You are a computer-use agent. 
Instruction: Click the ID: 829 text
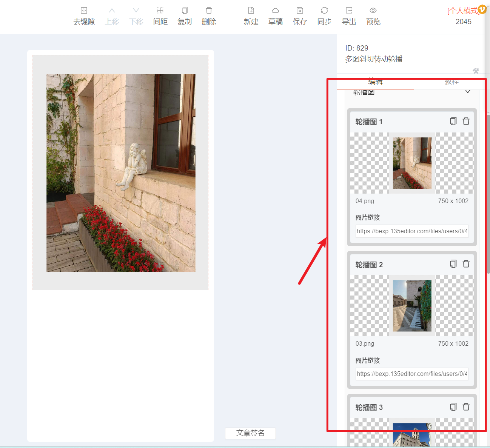point(357,48)
